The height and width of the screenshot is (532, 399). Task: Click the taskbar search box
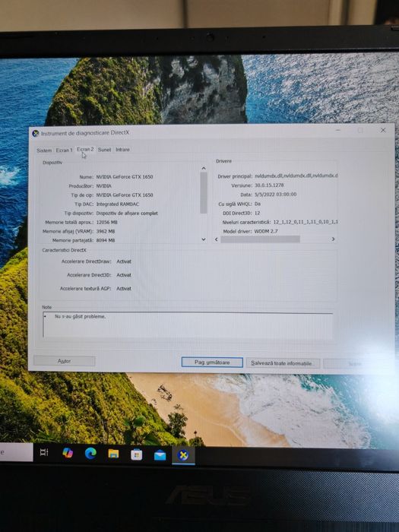[16, 452]
